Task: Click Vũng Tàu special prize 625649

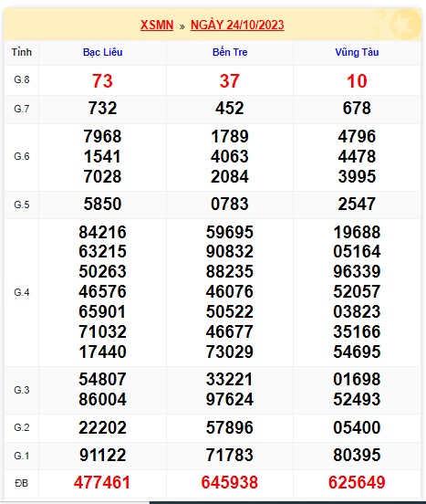Action: [357, 482]
